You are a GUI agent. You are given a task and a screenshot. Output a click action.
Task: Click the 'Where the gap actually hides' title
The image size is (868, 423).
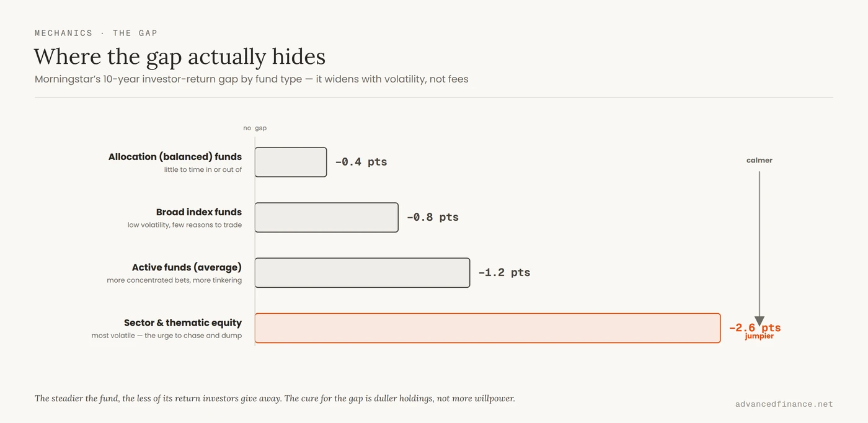tap(180, 56)
